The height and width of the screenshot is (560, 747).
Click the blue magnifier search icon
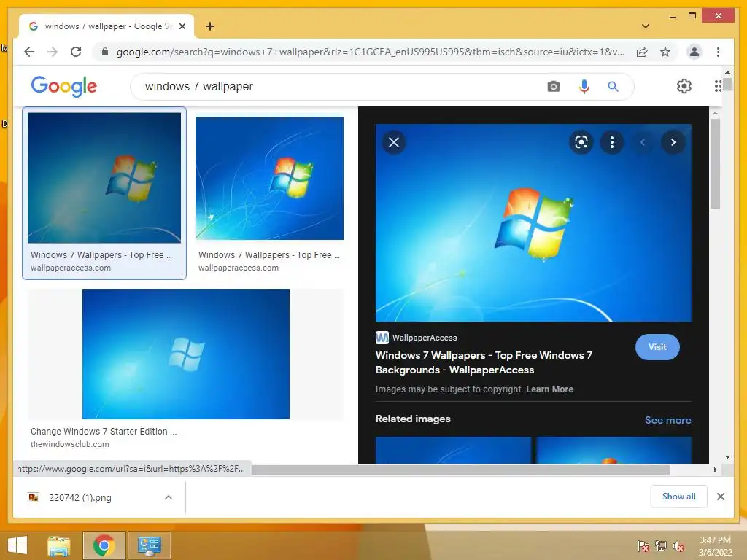pos(613,86)
